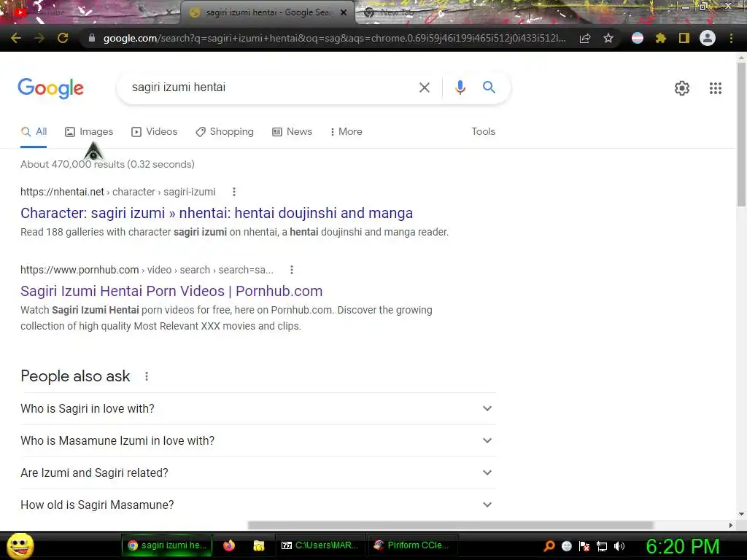Click the scroll right arrow
This screenshot has height=560, width=747.
tap(731, 525)
